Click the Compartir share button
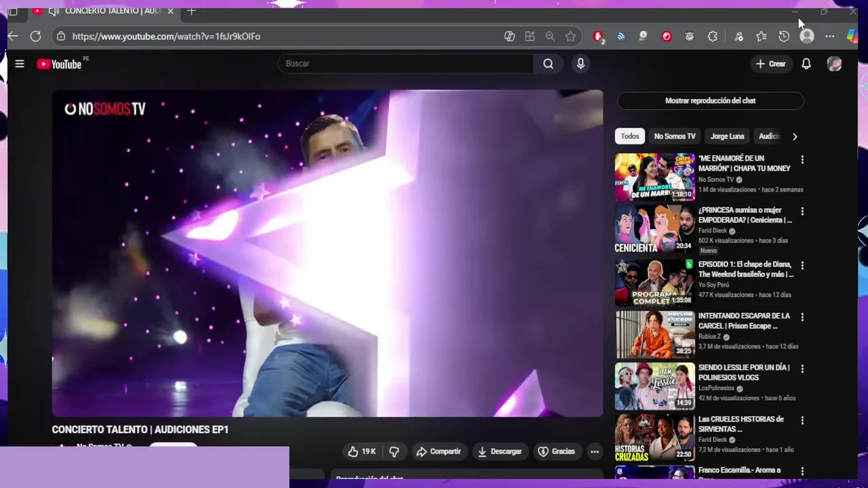The image size is (868, 488). tap(439, 451)
